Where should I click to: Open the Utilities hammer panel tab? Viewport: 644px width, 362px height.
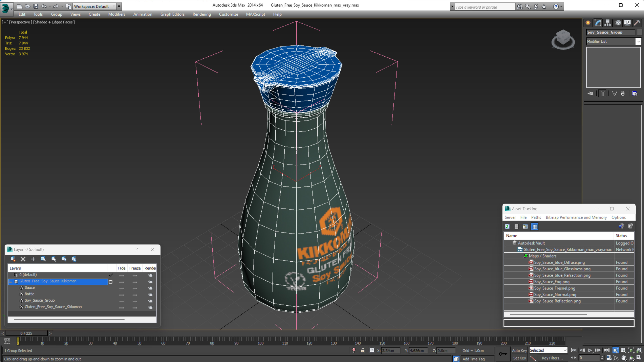click(637, 23)
